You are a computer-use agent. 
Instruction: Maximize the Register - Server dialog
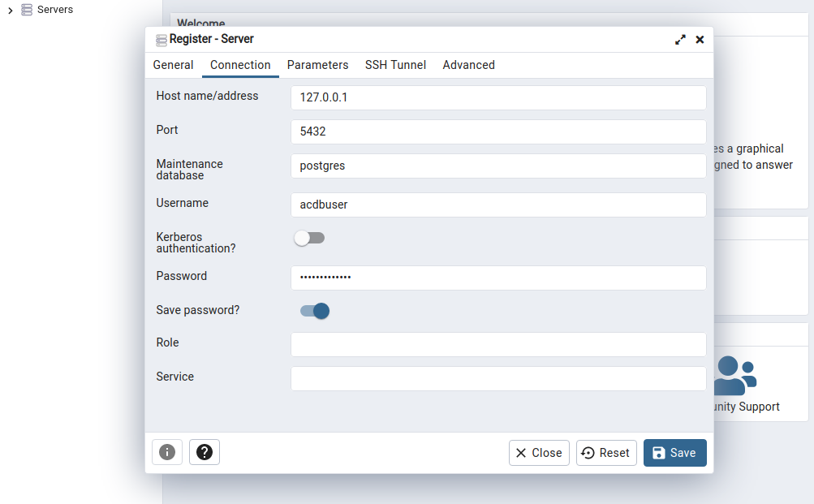pos(680,40)
